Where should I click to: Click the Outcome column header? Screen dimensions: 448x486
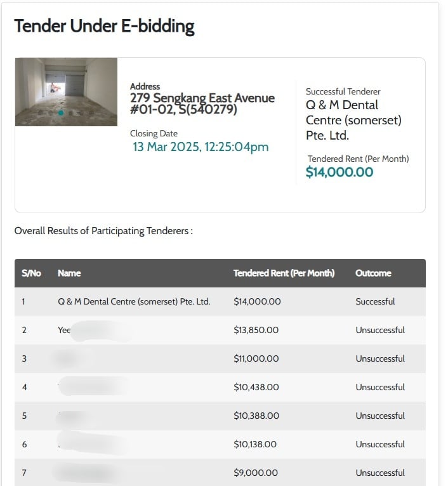(373, 273)
